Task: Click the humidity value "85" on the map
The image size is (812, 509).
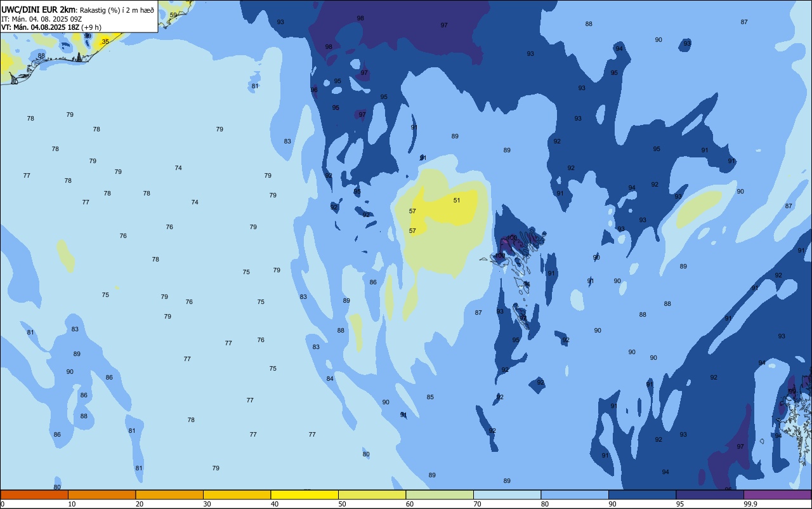Action: click(x=430, y=397)
